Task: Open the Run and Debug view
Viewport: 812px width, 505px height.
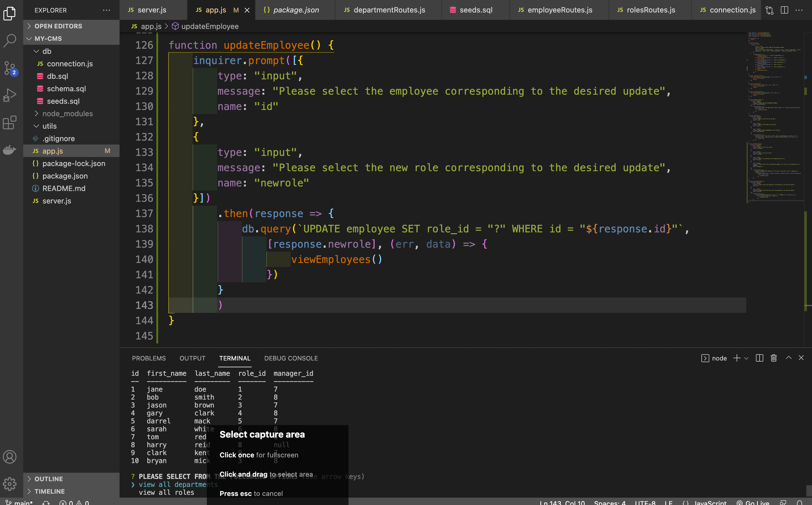Action: pos(10,95)
